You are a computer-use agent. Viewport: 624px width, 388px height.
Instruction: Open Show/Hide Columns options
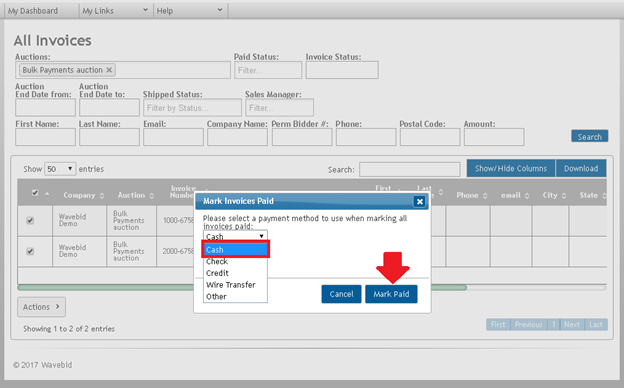coord(511,168)
